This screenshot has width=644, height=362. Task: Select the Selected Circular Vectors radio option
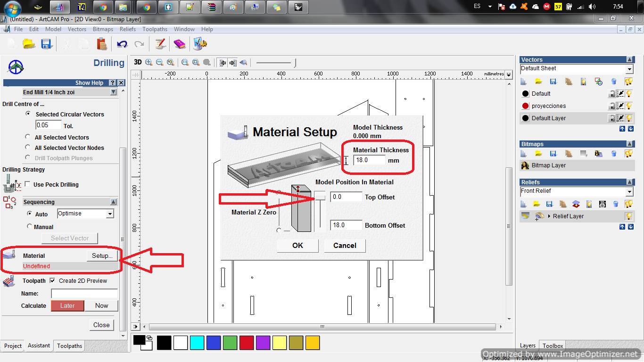point(28,114)
